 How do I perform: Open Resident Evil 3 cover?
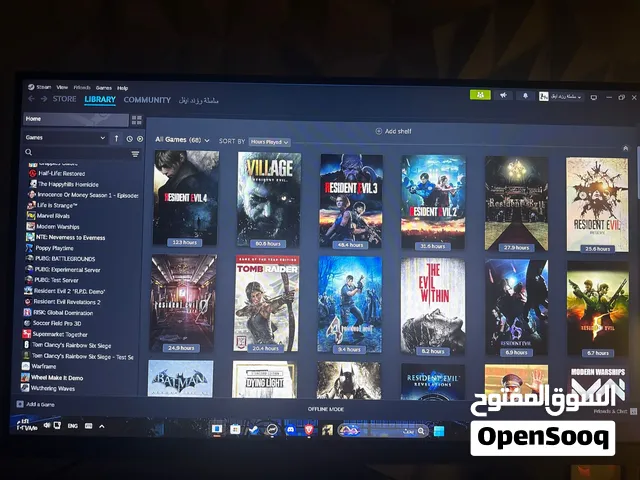pyautogui.click(x=351, y=201)
